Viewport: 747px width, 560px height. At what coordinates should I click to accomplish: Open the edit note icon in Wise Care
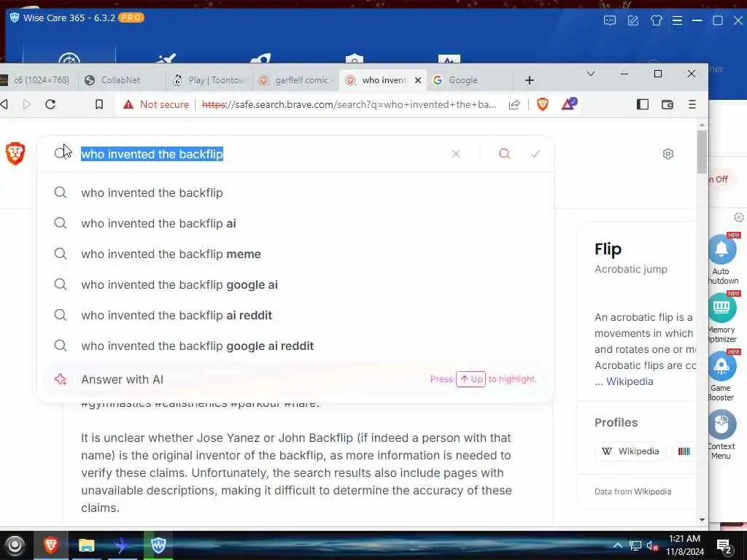[632, 20]
